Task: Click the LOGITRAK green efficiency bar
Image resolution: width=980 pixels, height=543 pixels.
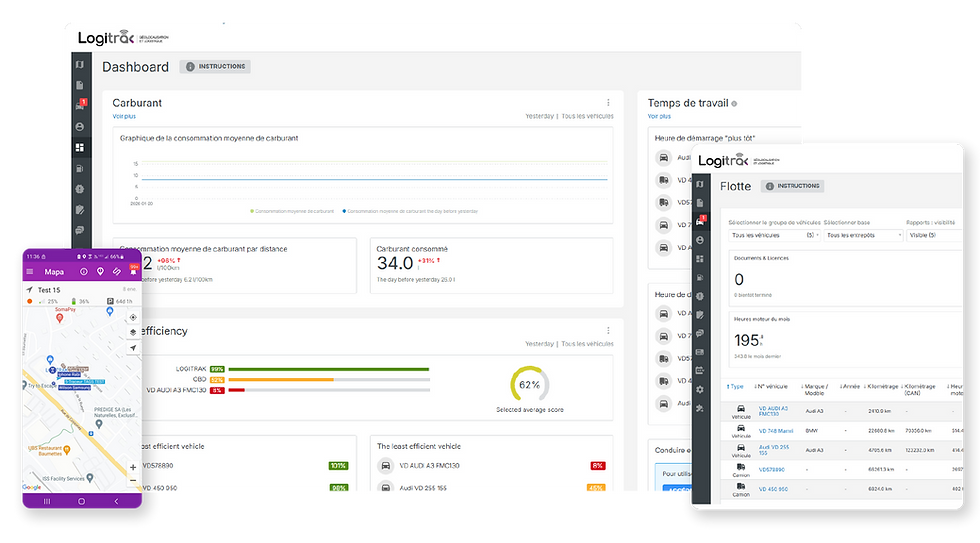Action: [329, 369]
